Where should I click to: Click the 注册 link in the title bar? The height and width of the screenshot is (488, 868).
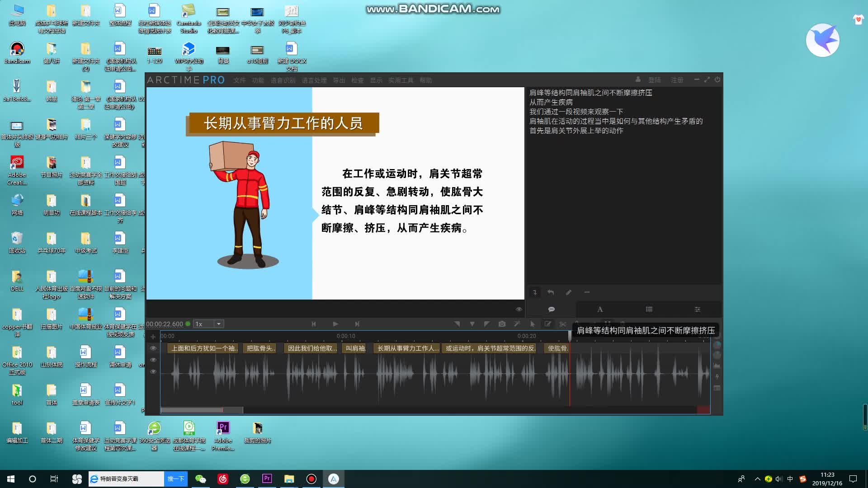(677, 80)
